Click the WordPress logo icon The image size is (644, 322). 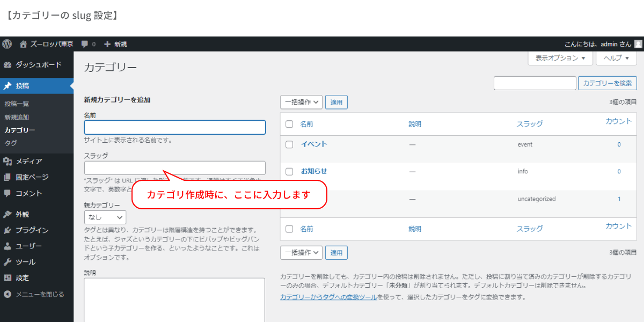pos(7,44)
